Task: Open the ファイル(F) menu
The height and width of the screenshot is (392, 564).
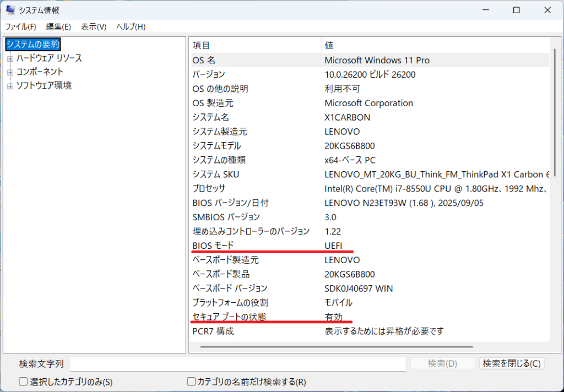Action: tap(20, 26)
